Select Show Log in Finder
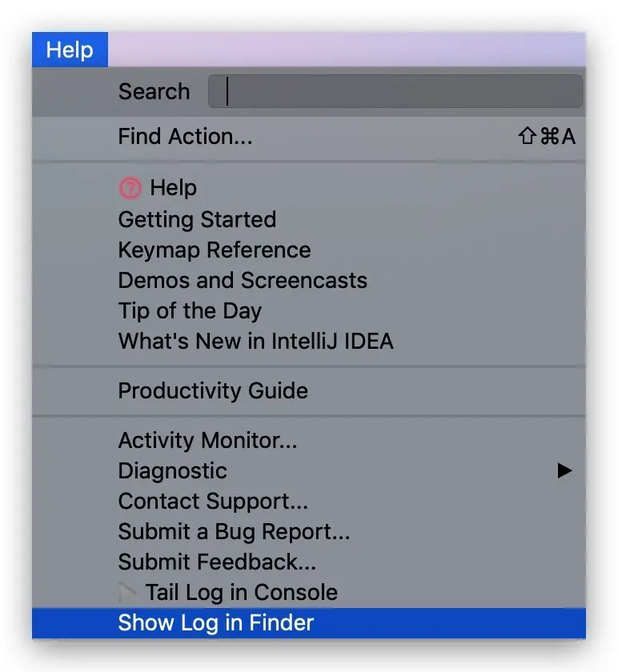Image resolution: width=618 pixels, height=672 pixels. [x=216, y=623]
